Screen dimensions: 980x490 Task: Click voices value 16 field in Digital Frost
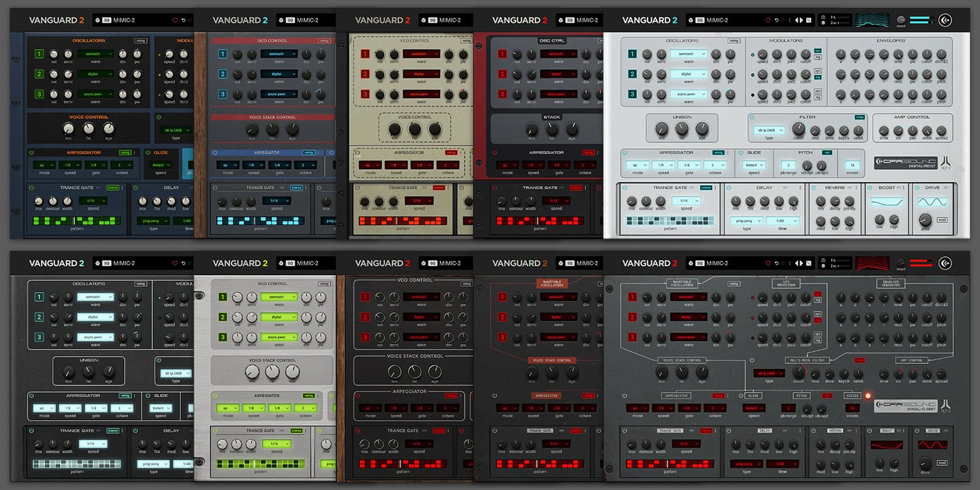tap(852, 165)
